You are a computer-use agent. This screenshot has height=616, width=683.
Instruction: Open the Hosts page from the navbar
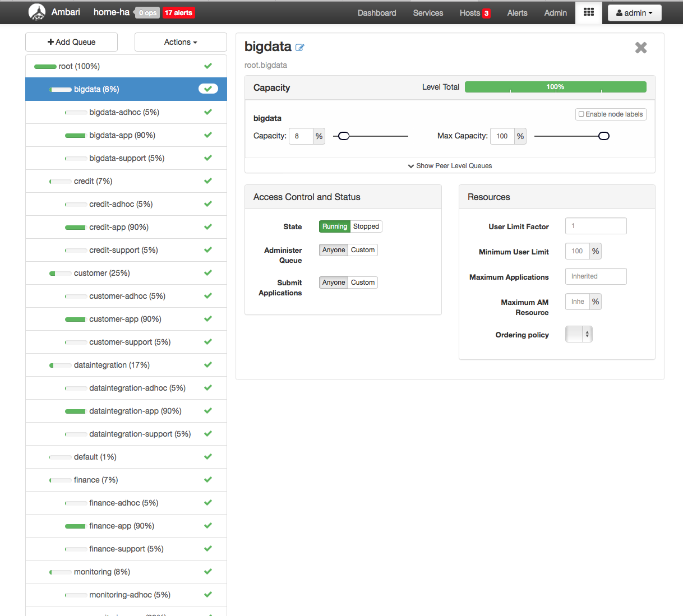(x=469, y=13)
